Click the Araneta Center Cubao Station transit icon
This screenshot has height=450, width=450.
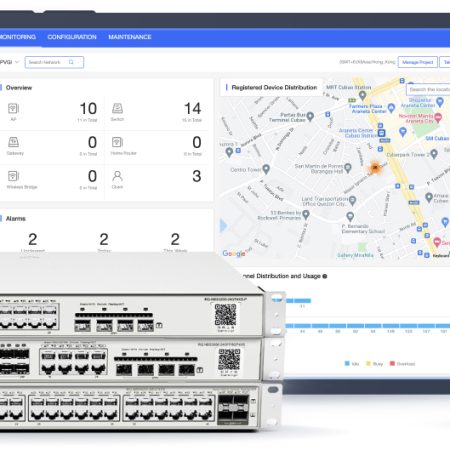click(x=381, y=133)
